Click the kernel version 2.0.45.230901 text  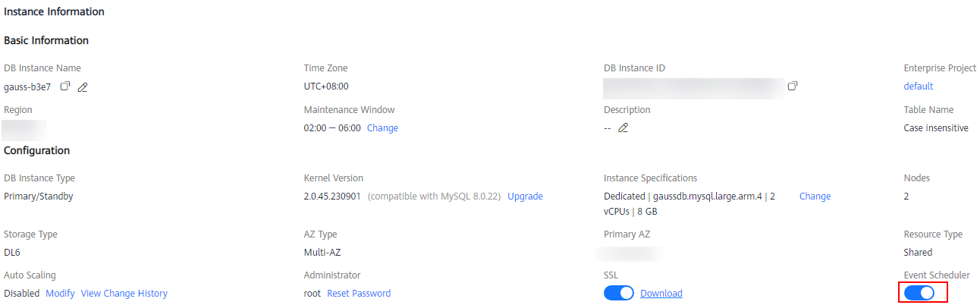pos(333,197)
